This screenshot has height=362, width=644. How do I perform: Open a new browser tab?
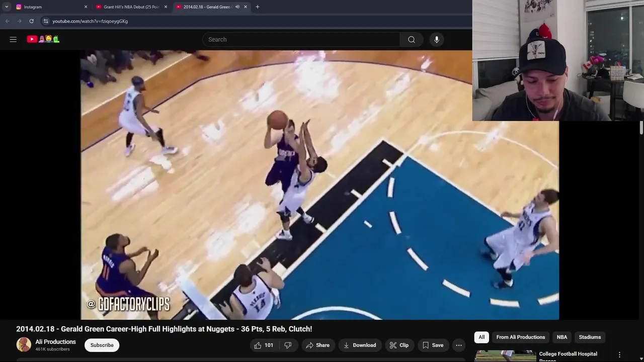click(257, 7)
